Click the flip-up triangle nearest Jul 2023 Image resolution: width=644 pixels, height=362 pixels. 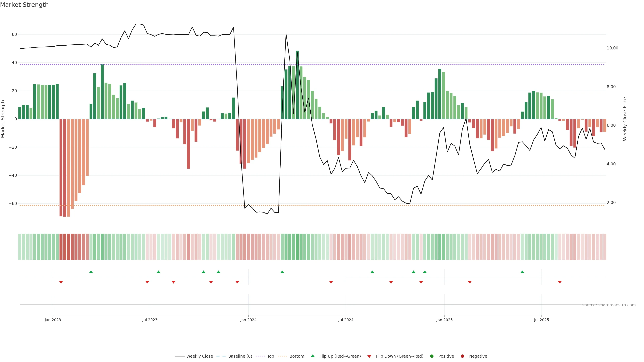coord(158,272)
